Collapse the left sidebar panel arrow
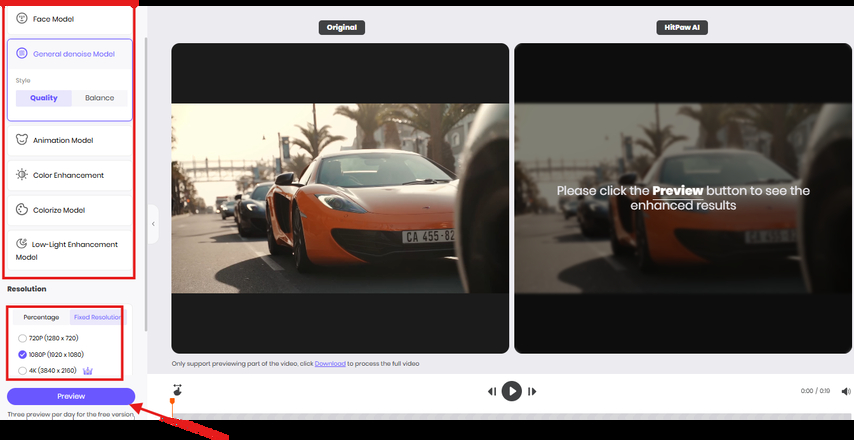The height and width of the screenshot is (440, 854). point(153,224)
